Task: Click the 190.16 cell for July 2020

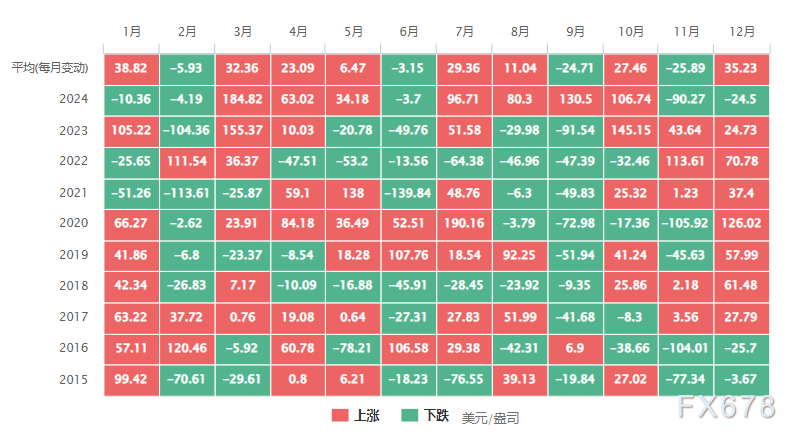Action: [x=464, y=224]
